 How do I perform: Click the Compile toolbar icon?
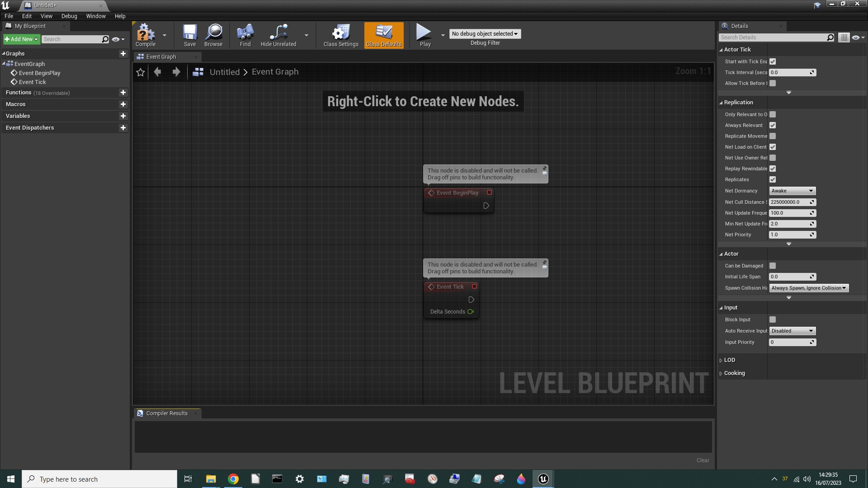(x=146, y=35)
